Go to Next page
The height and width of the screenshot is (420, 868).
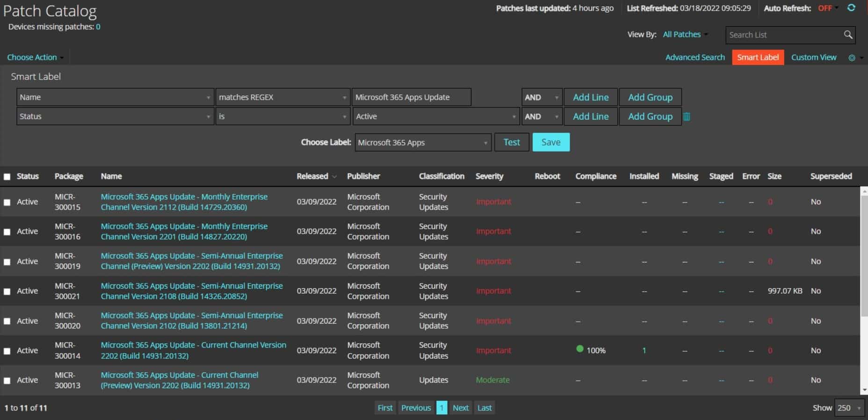[461, 408]
